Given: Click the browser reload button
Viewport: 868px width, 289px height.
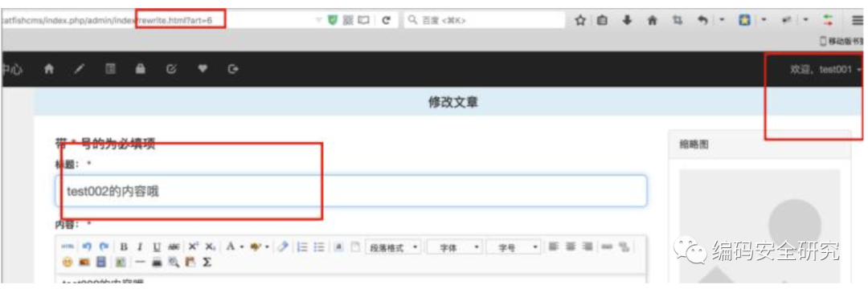Looking at the screenshot, I should (387, 20).
